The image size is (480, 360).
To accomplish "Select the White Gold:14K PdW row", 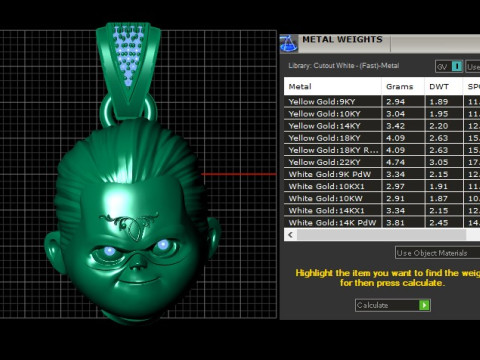I will pyautogui.click(x=382, y=222).
